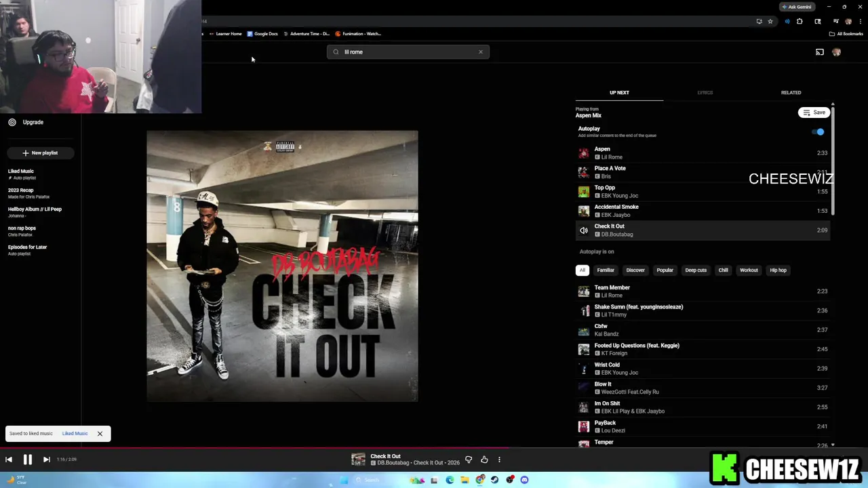Select the Workout filter chip
The width and height of the screenshot is (868, 488).
pos(749,270)
